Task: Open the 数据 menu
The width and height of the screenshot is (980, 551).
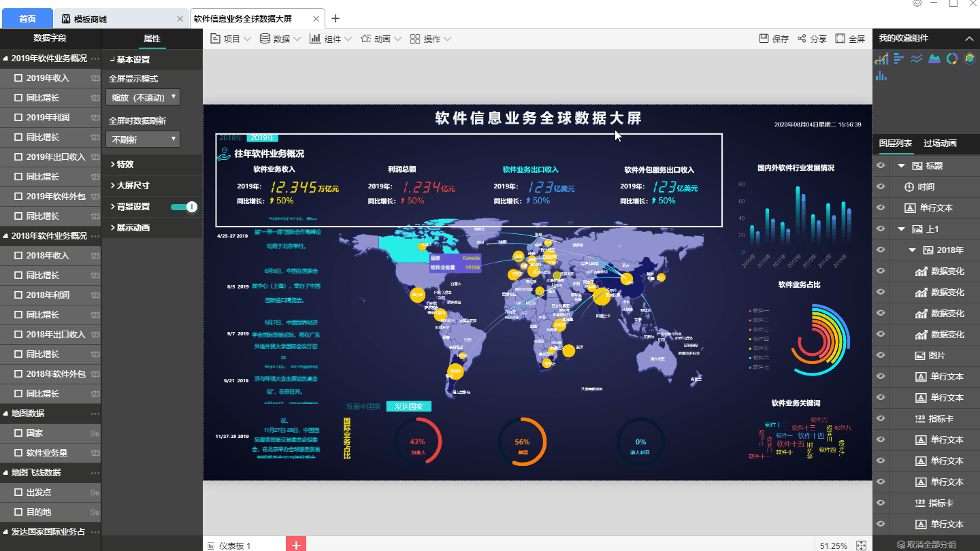Action: pyautogui.click(x=280, y=39)
